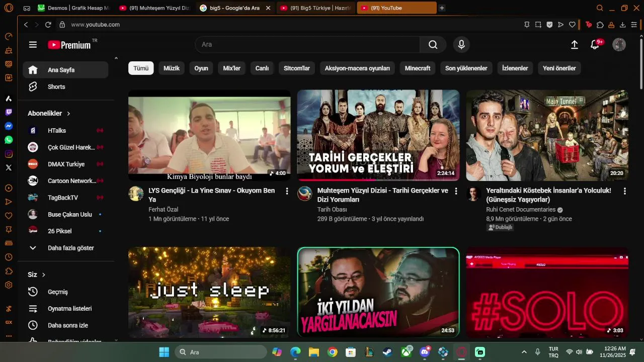The image size is (644, 362).
Task: Open Ferhat Özal channel link
Action: [164, 210]
